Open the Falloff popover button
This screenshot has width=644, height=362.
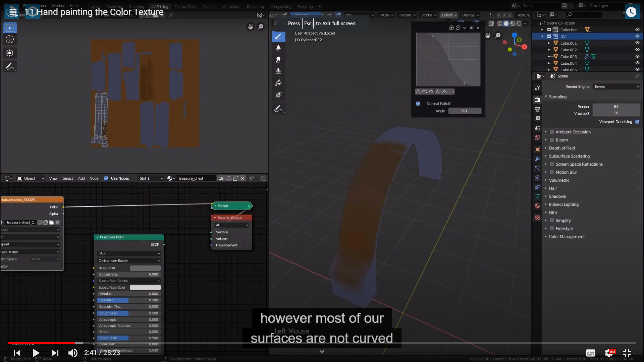pos(449,15)
